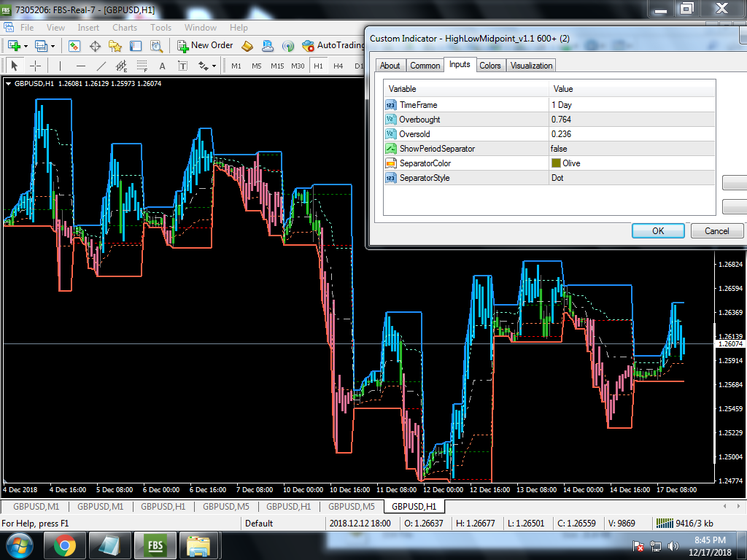Viewport: 747px width, 560px height.
Task: Click the Olive SeparatorColor swatch
Action: click(x=556, y=163)
